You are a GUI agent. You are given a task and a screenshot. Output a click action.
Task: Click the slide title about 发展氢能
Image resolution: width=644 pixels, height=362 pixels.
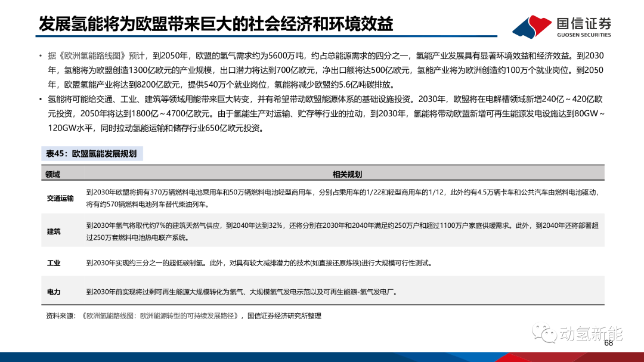(216, 23)
